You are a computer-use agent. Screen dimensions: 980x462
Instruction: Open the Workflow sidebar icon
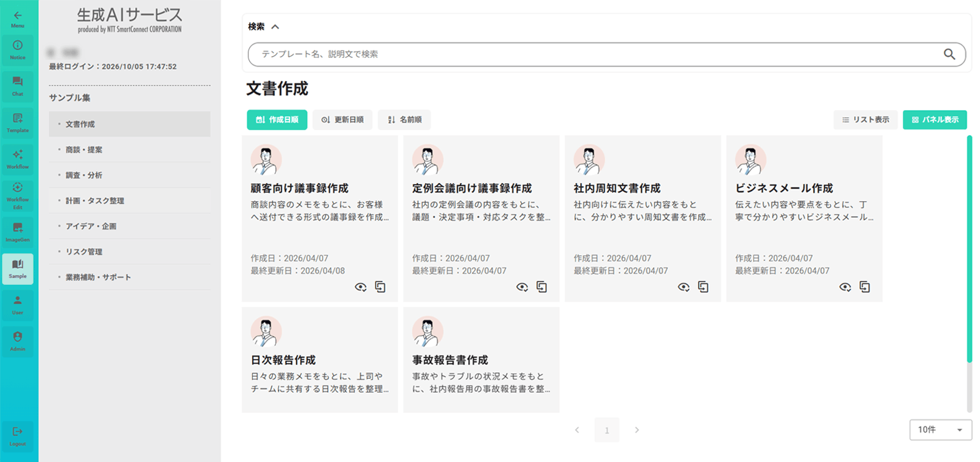point(17,159)
